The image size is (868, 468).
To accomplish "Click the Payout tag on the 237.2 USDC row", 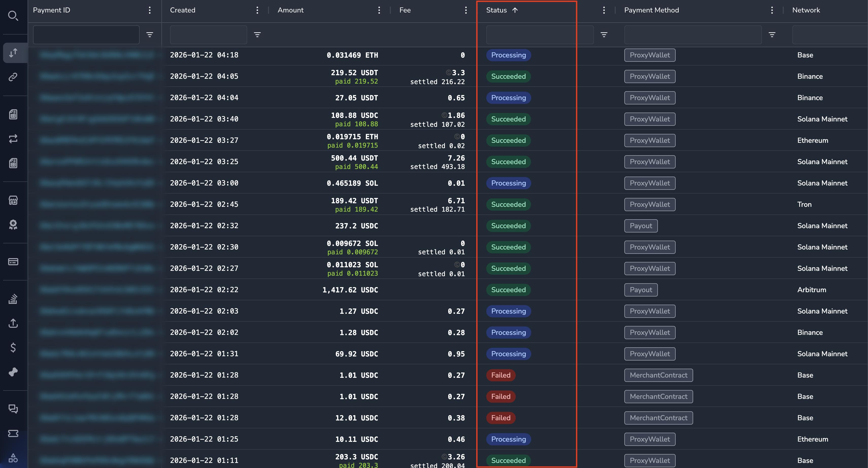I will pos(641,226).
